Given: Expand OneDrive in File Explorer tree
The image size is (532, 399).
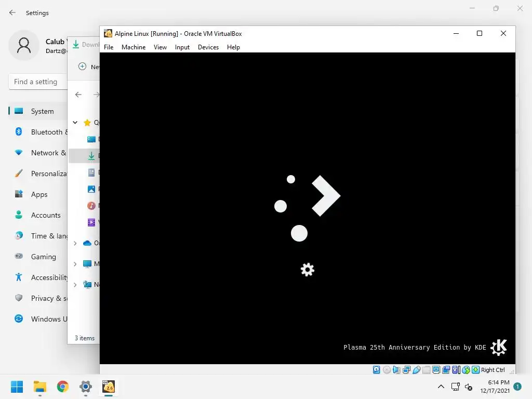Looking at the screenshot, I should click(75, 243).
